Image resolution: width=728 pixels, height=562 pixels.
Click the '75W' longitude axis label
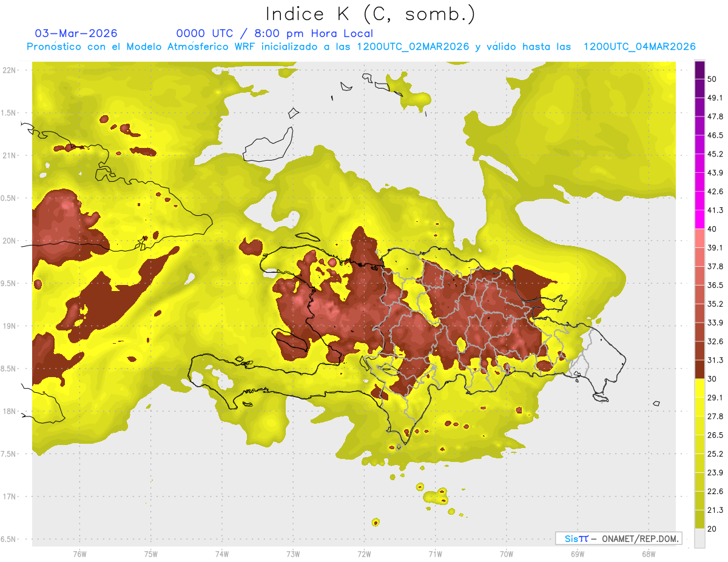coord(150,554)
